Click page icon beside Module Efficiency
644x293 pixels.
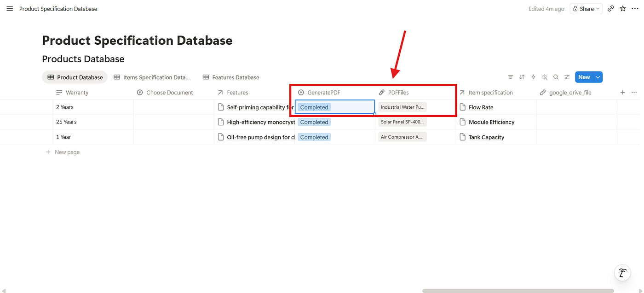[462, 122]
